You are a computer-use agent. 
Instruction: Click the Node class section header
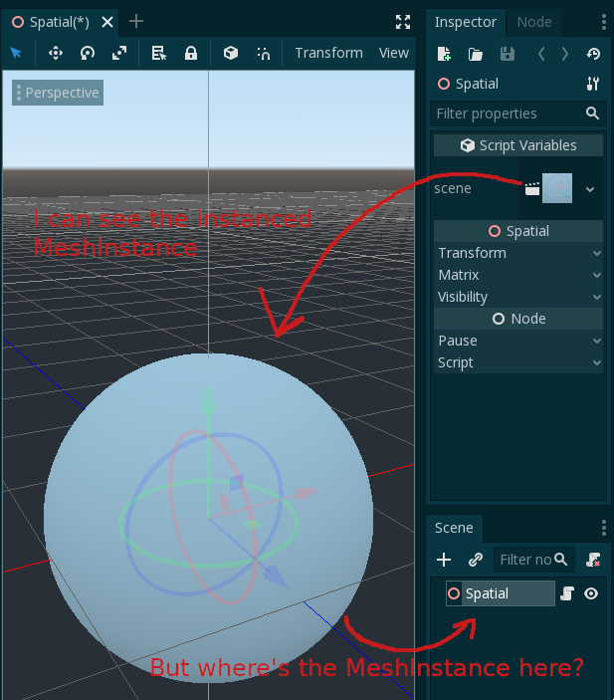pyautogui.click(x=518, y=319)
